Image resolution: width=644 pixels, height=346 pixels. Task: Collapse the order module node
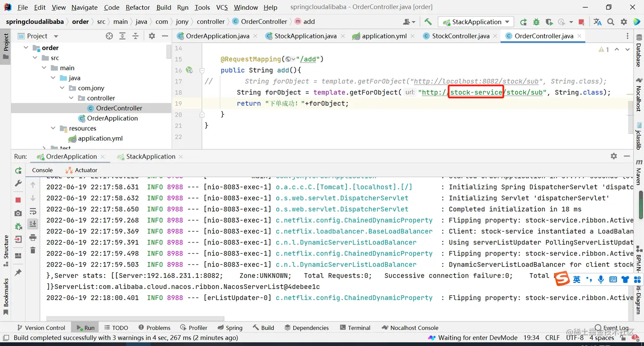point(26,48)
